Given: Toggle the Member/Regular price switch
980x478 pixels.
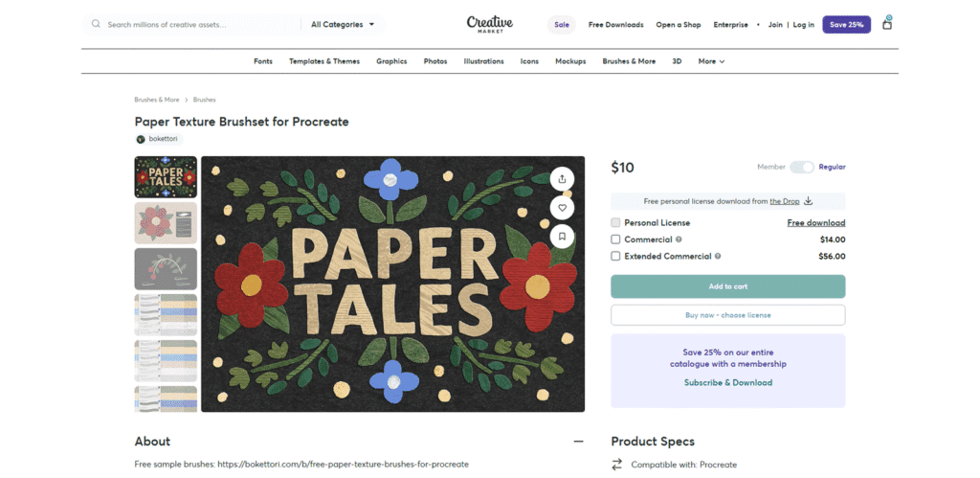Looking at the screenshot, I should pyautogui.click(x=802, y=167).
